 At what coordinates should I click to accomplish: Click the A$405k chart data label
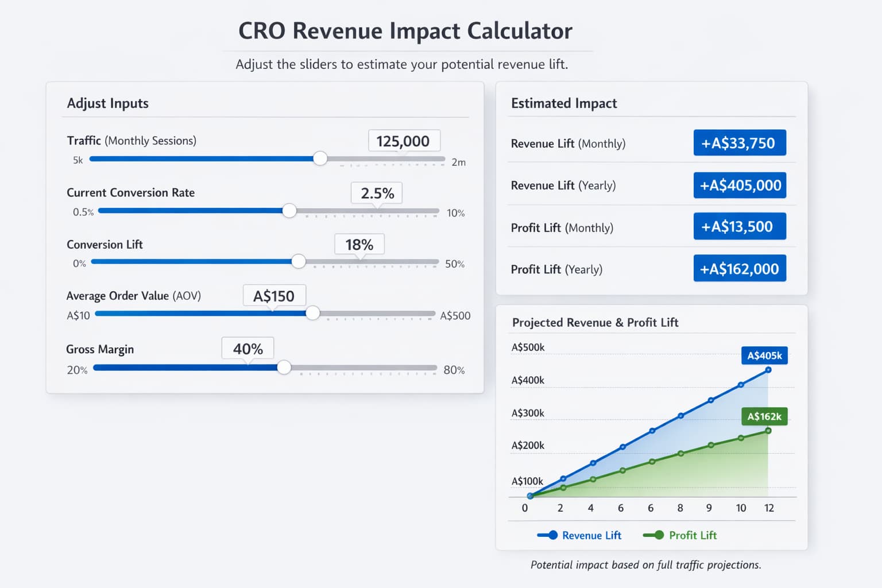(764, 355)
